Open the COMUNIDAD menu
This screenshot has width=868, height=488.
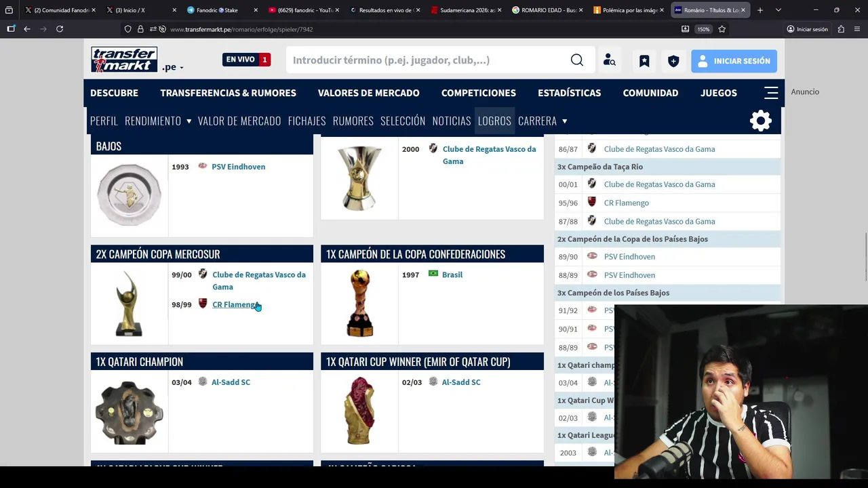[650, 93]
